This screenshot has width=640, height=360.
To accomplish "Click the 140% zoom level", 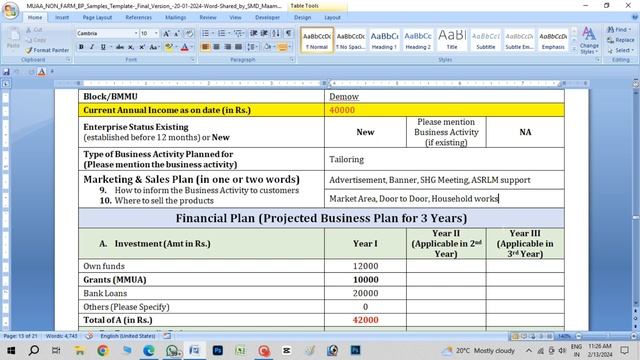I will coord(564,336).
